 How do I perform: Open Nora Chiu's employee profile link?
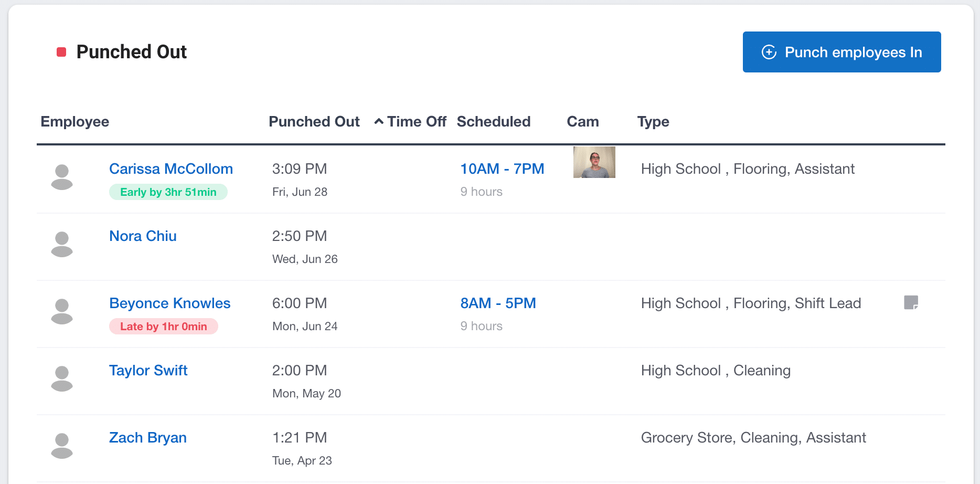[143, 236]
